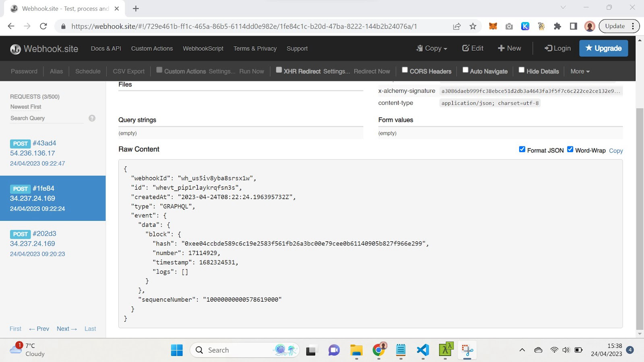Viewport: 644px width, 362px height.
Task: Open the browser Extensions puzzle icon
Action: click(557, 26)
